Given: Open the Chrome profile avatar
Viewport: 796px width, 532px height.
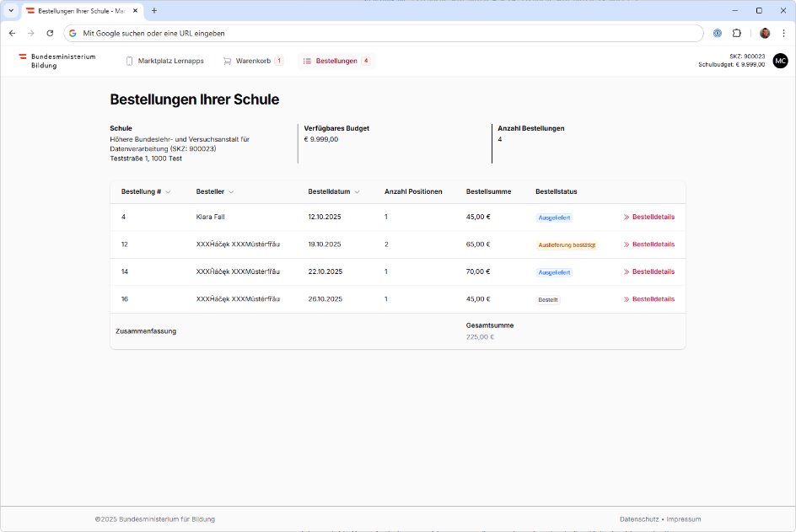Looking at the screenshot, I should point(765,33).
